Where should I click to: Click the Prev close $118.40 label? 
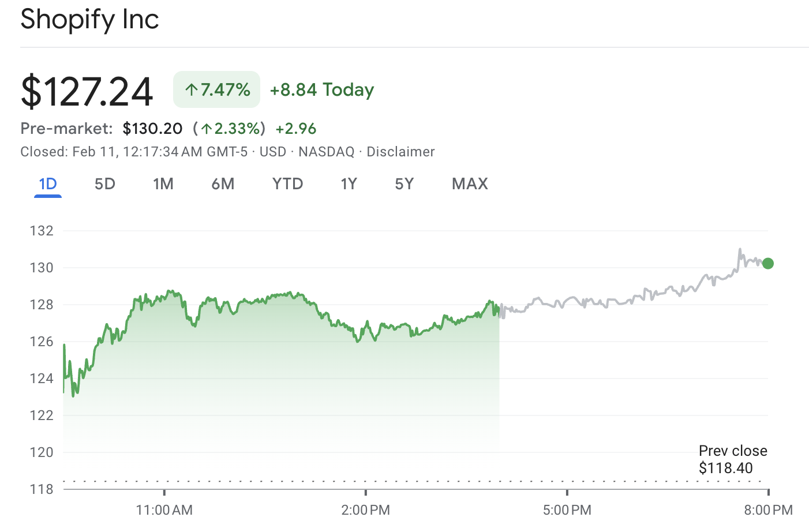tap(733, 459)
